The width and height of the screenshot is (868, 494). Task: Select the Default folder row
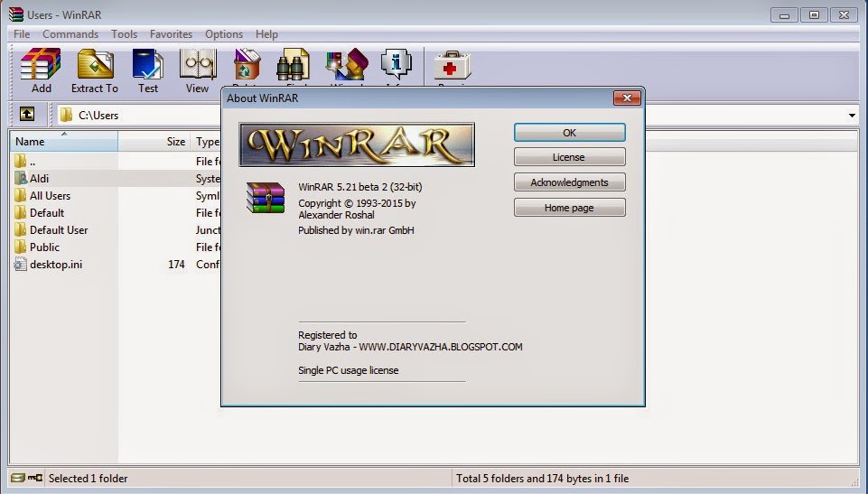tap(117, 212)
